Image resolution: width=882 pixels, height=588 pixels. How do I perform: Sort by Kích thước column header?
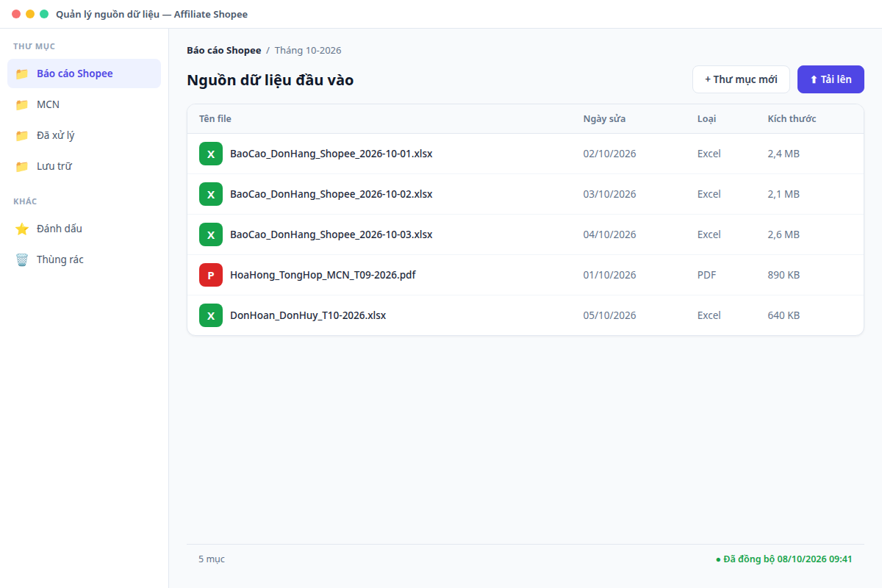(x=792, y=118)
